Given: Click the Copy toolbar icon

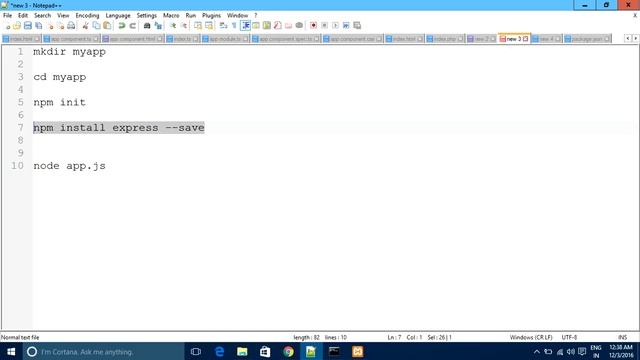Looking at the screenshot, I should tap(96, 26).
